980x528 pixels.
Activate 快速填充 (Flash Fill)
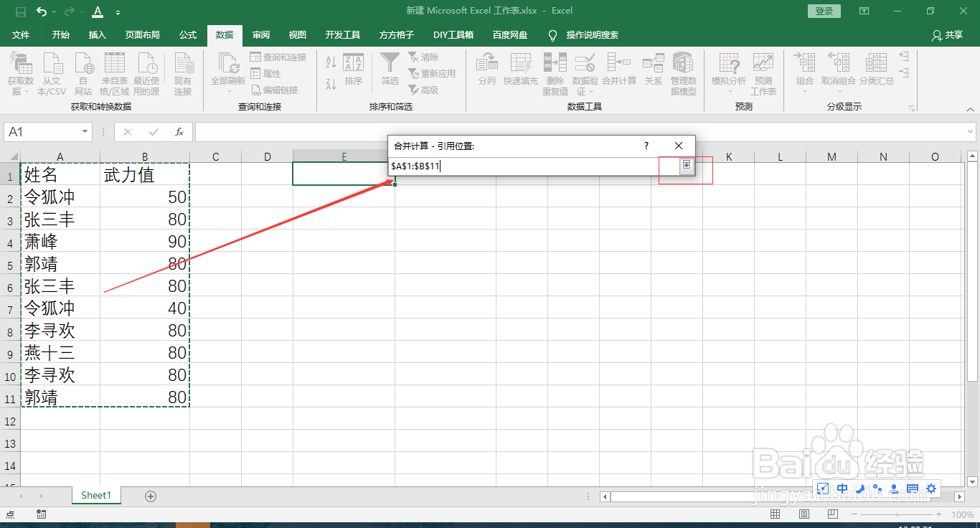click(521, 72)
